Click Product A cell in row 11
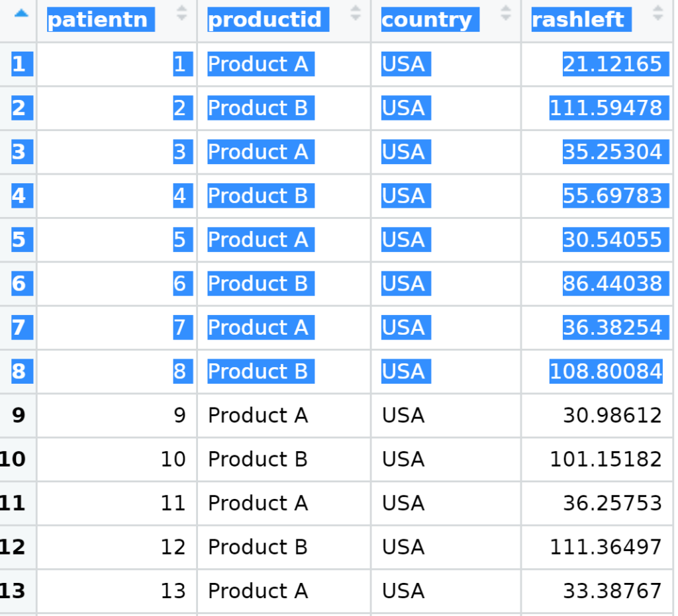This screenshot has height=616, width=678. tap(258, 504)
